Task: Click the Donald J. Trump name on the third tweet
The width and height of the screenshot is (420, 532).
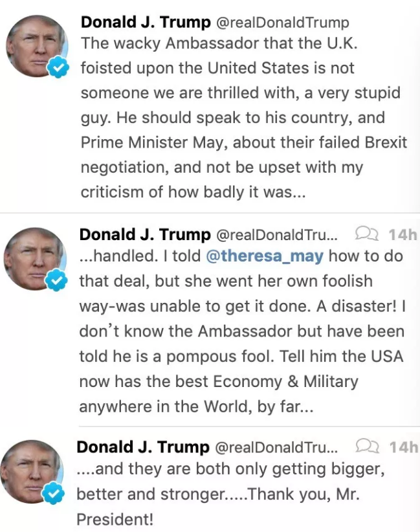Action: tap(144, 447)
